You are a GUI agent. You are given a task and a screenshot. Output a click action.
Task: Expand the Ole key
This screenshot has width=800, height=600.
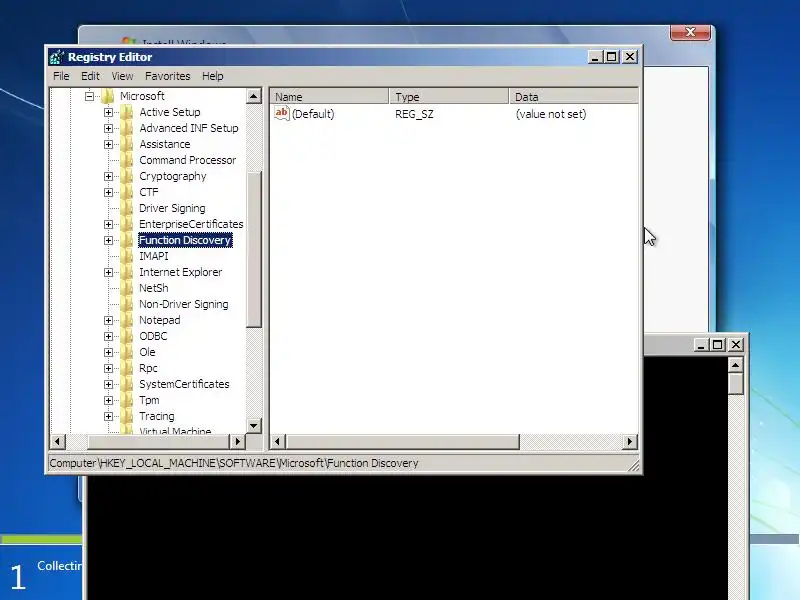(108, 352)
